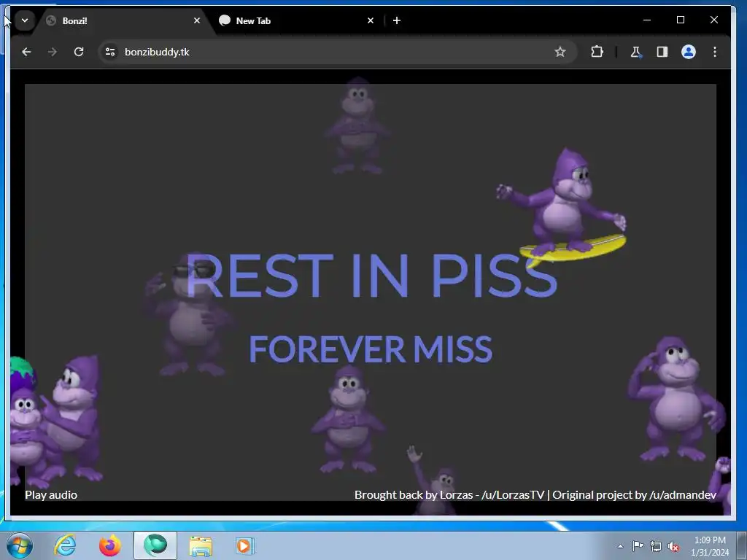Close the New Tab tab
Image resolution: width=747 pixels, height=560 pixels.
[x=371, y=20]
